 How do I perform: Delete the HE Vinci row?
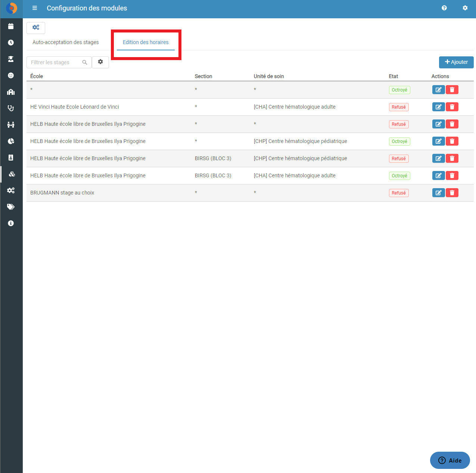click(452, 107)
